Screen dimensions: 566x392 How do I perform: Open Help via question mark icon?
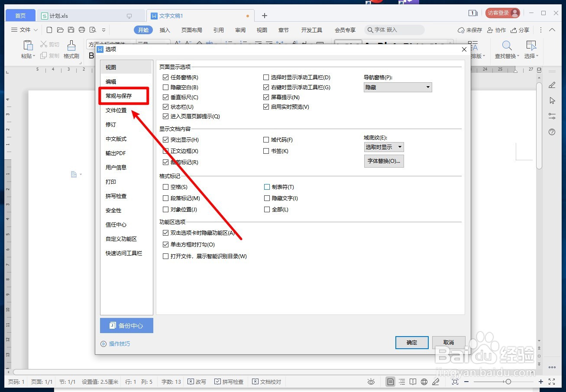point(552,132)
